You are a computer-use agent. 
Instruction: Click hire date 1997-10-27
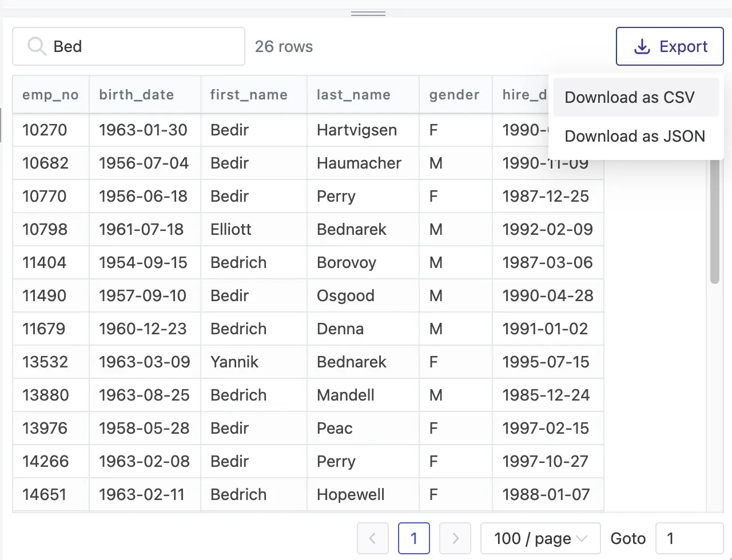coord(545,461)
